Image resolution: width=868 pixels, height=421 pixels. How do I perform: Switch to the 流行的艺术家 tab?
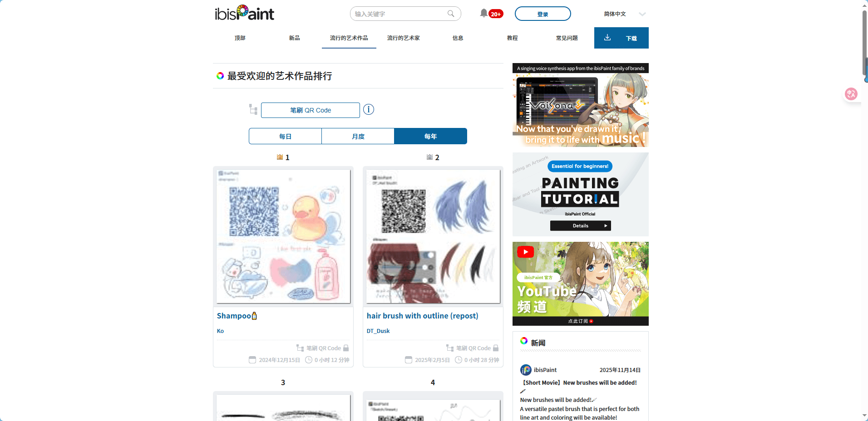pyautogui.click(x=403, y=38)
